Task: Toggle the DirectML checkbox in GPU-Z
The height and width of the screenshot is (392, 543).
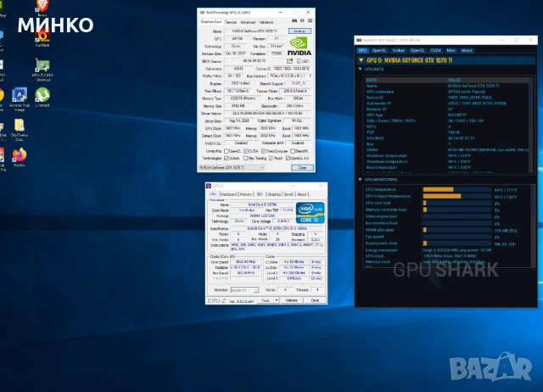Action: [293, 151]
